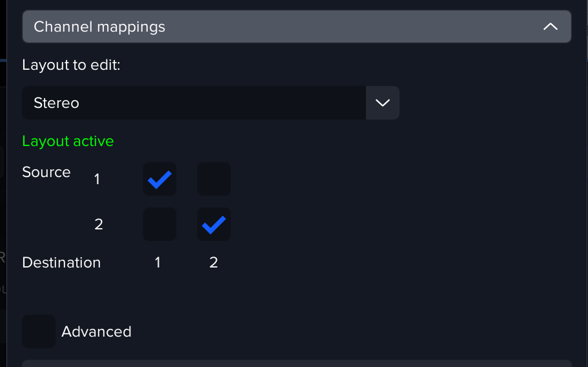Enable source 1 to destination 2 mapping
This screenshot has width=588, height=367.
click(x=214, y=179)
